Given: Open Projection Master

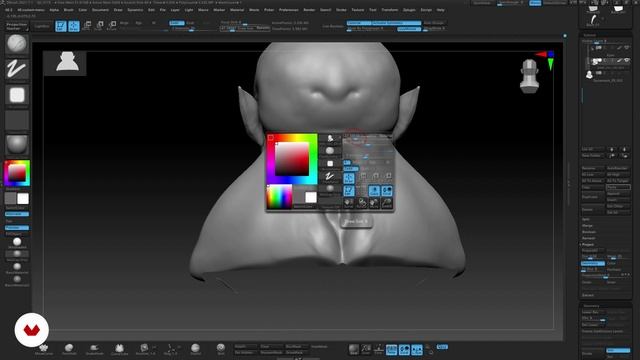Looking at the screenshot, I should (x=17, y=27).
